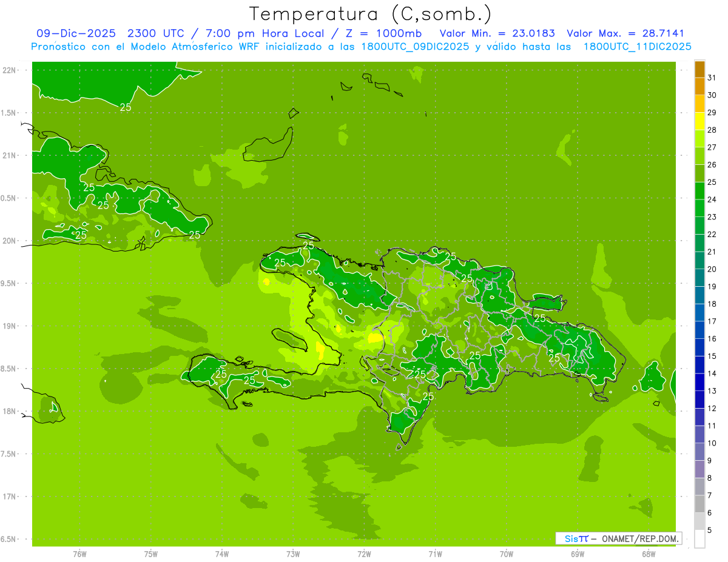Click the '21N' latitude label
Image resolution: width=728 pixels, height=562 pixels.
[x=9, y=155]
